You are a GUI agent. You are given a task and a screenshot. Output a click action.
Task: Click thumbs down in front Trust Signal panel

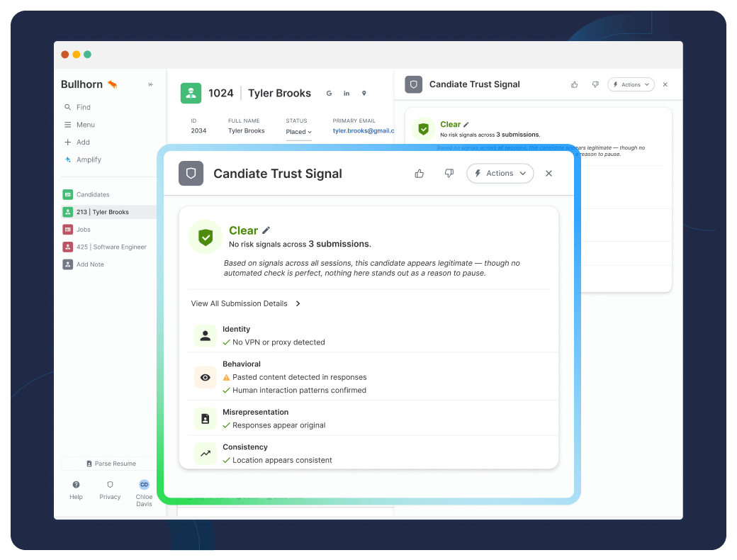(x=449, y=174)
